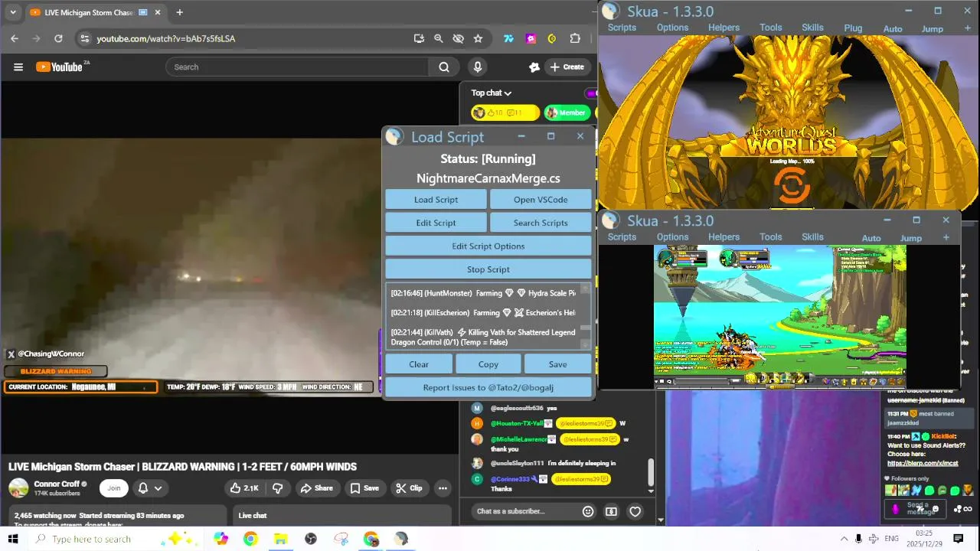
Task: Clear the script log
Action: [x=419, y=364]
